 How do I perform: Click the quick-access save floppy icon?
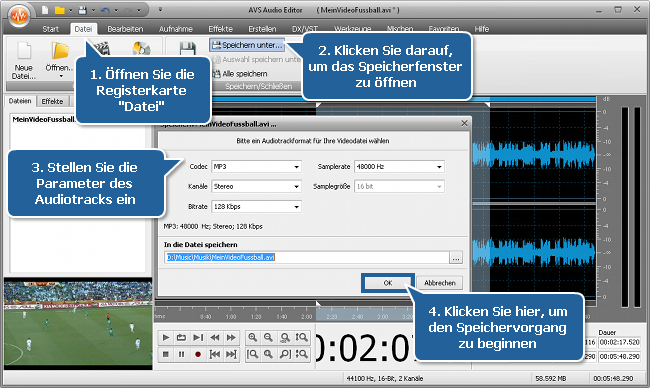(x=82, y=10)
